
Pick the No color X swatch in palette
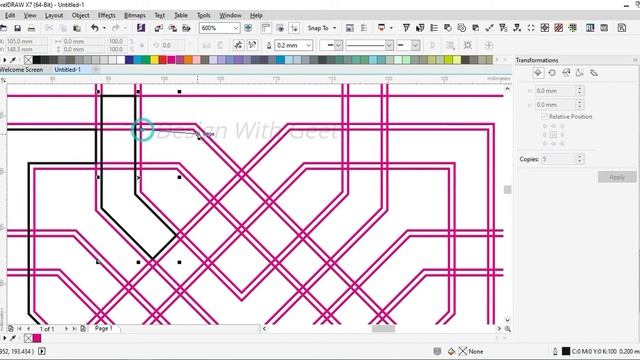[28, 60]
